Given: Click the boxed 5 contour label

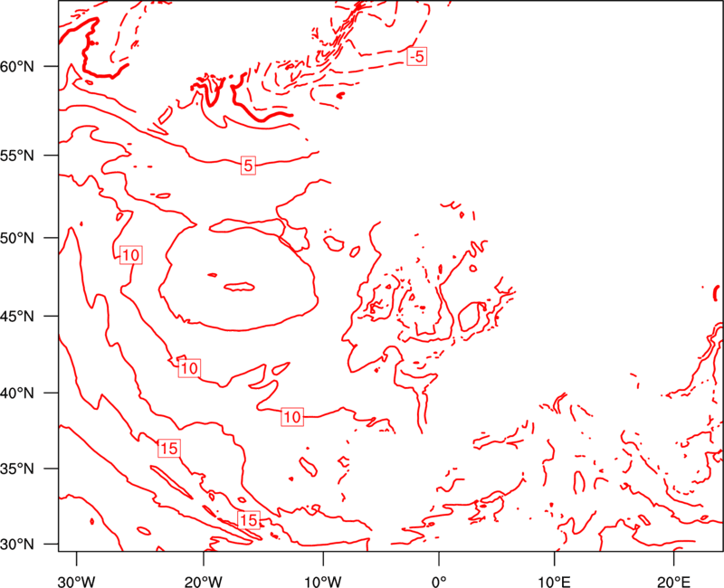Looking at the screenshot, I should pyautogui.click(x=248, y=166).
